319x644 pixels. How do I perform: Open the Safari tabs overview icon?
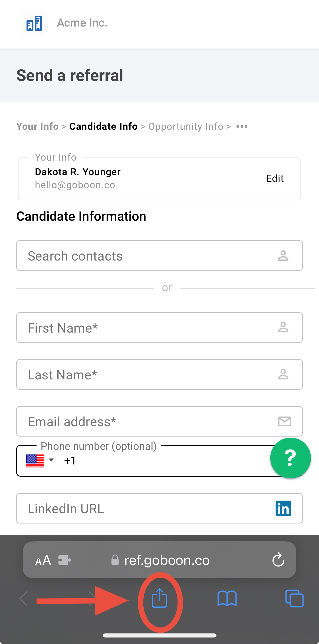tap(294, 599)
